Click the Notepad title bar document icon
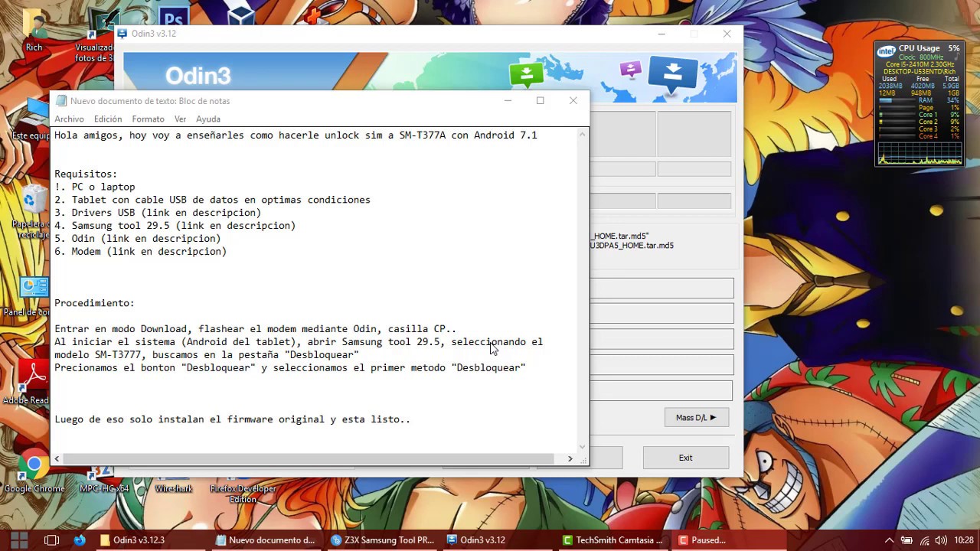The width and height of the screenshot is (980, 551). click(x=60, y=101)
